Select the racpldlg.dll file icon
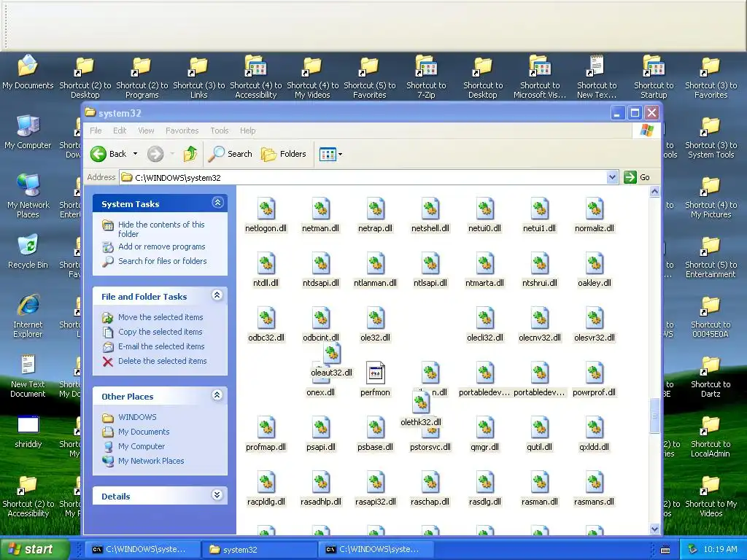747x560 pixels. click(266, 483)
